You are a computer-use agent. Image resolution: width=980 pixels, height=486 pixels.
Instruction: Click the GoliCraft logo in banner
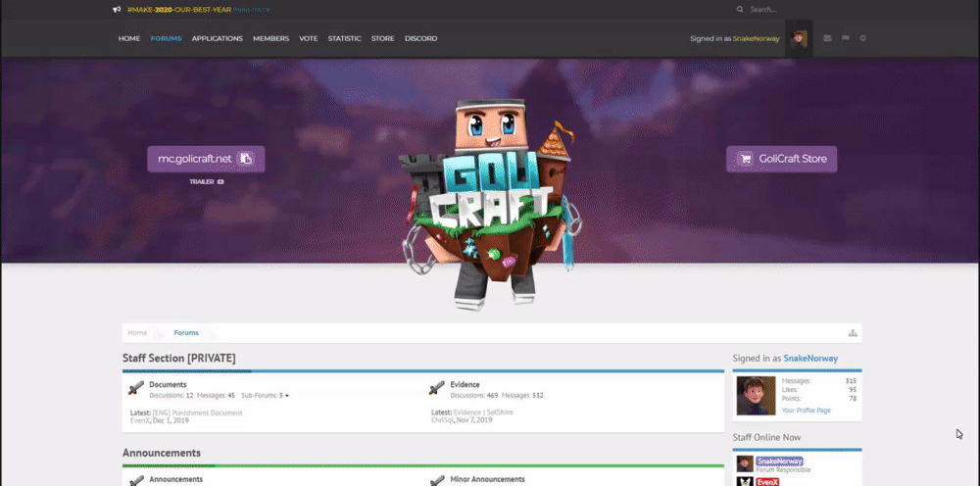pos(491,203)
